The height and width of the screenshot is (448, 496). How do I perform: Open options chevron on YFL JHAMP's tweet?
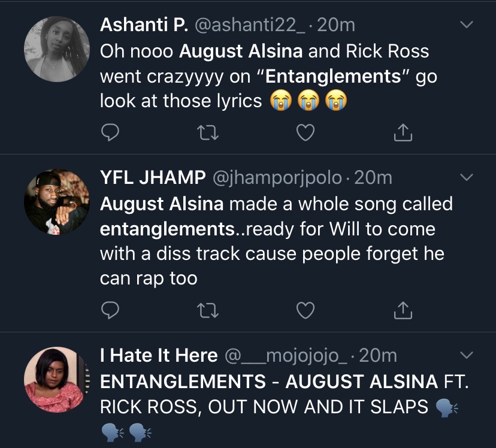(x=467, y=177)
